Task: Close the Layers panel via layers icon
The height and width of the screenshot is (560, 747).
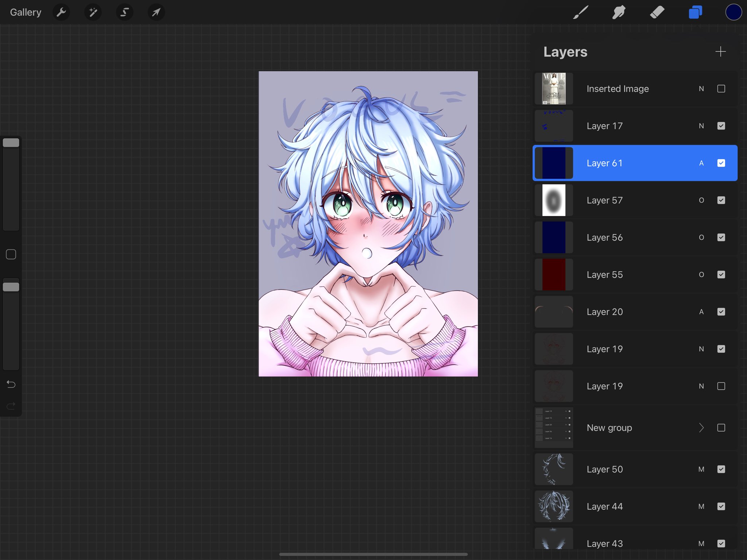Action: point(695,12)
